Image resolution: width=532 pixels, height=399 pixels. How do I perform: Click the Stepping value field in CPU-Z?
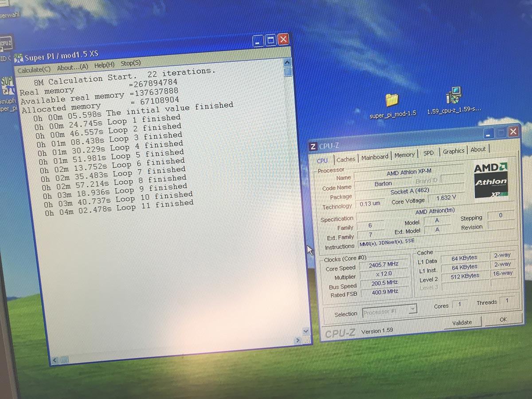coord(501,215)
